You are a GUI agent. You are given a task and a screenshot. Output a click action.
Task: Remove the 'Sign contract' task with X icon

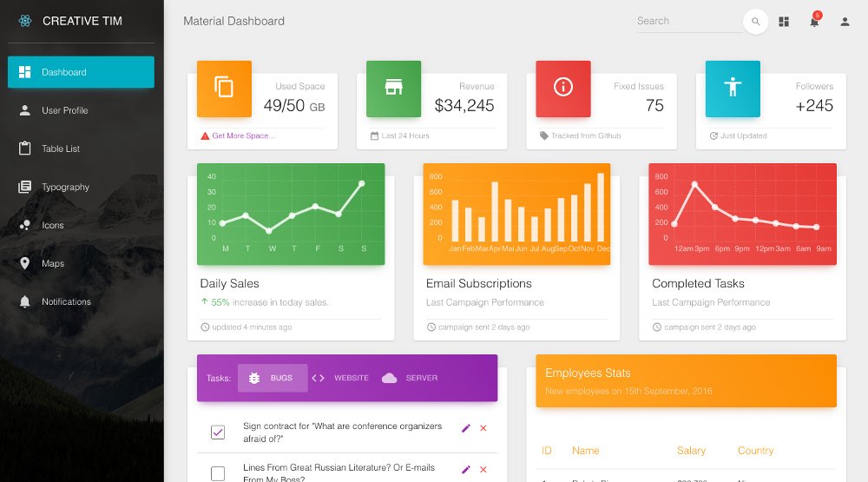tap(483, 428)
